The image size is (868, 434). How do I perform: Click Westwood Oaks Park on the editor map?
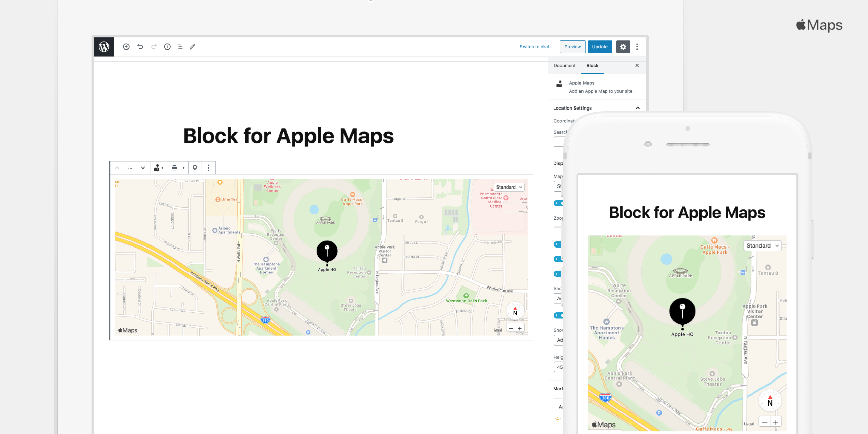tap(466, 298)
